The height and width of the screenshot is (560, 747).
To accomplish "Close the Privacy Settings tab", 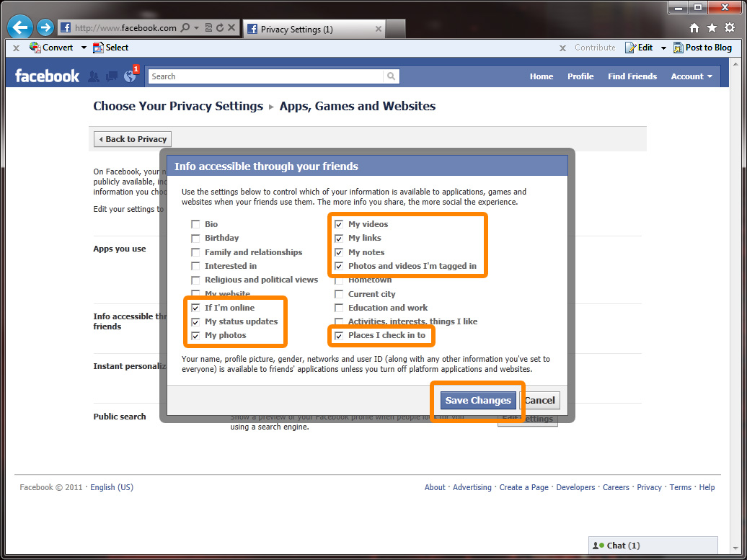I will pos(379,29).
